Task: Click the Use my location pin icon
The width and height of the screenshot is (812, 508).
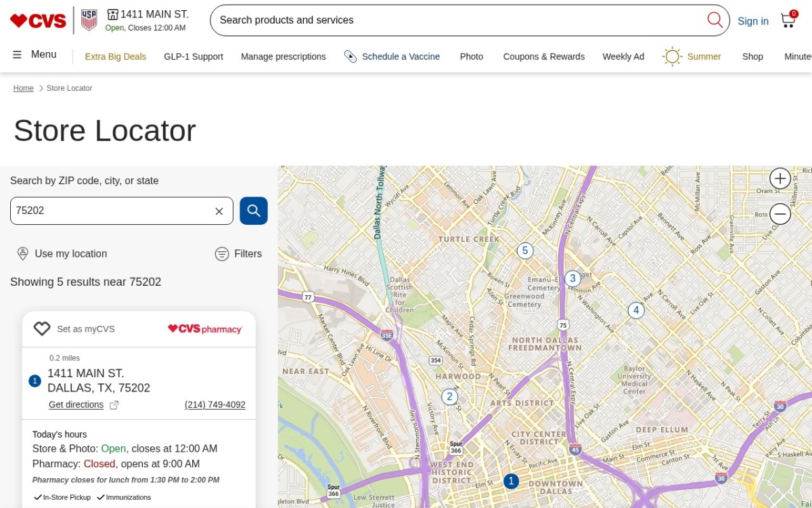Action: coord(22,253)
